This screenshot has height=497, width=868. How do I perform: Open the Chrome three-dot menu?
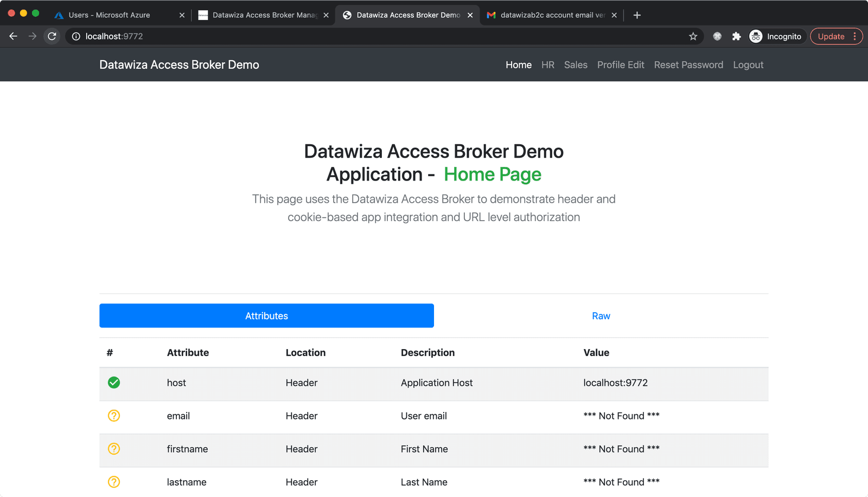[x=855, y=36]
